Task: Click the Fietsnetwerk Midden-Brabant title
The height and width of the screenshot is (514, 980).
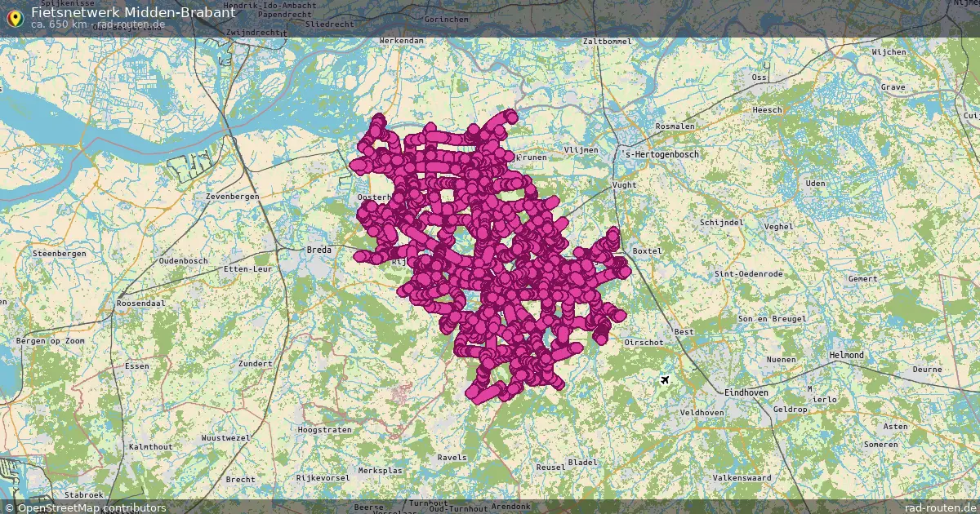Action: pos(133,11)
